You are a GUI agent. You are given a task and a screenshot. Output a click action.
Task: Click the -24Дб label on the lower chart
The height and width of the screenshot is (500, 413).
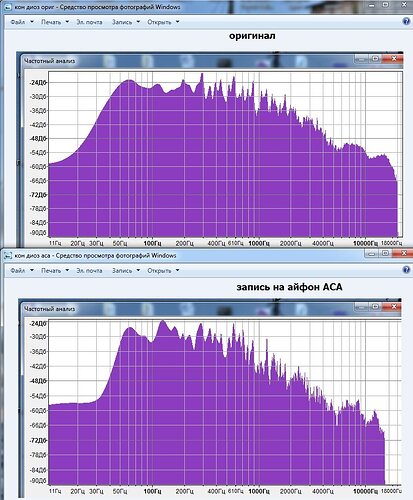point(38,323)
